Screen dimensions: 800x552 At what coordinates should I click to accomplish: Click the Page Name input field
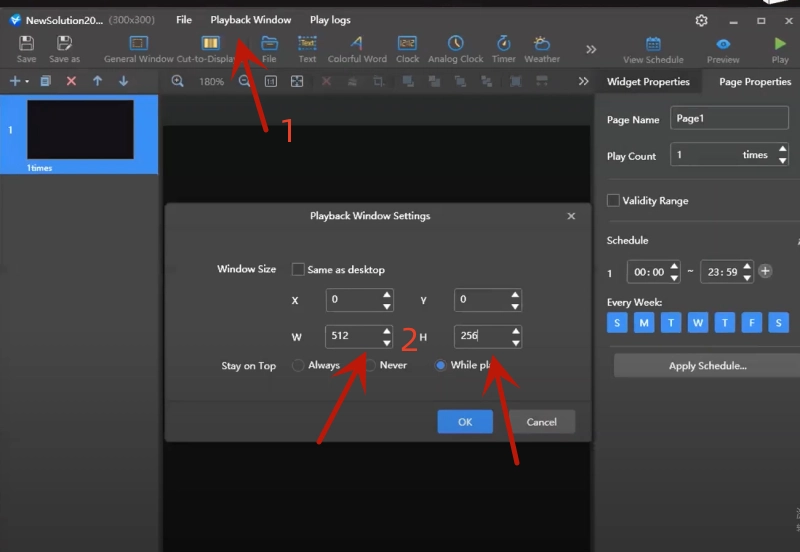pyautogui.click(x=729, y=119)
